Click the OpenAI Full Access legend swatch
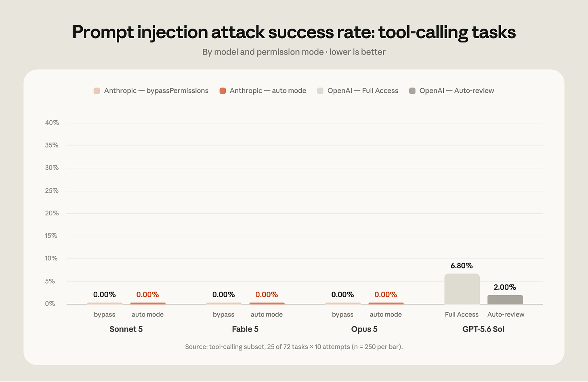The width and height of the screenshot is (588, 382). tap(320, 91)
